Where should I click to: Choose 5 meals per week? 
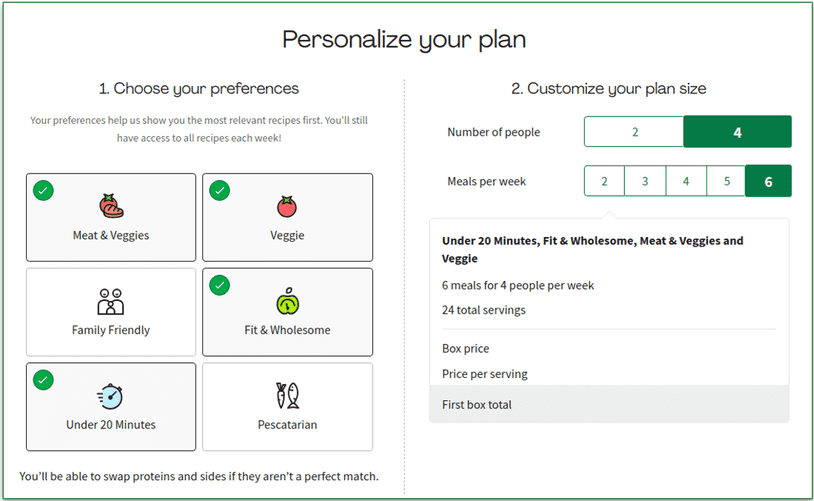(727, 181)
